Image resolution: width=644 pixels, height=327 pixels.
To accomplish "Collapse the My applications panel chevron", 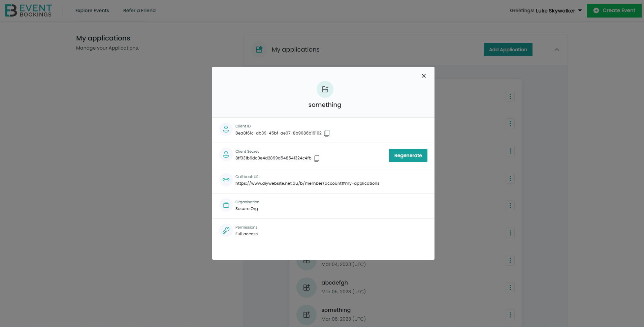I will click(x=557, y=50).
